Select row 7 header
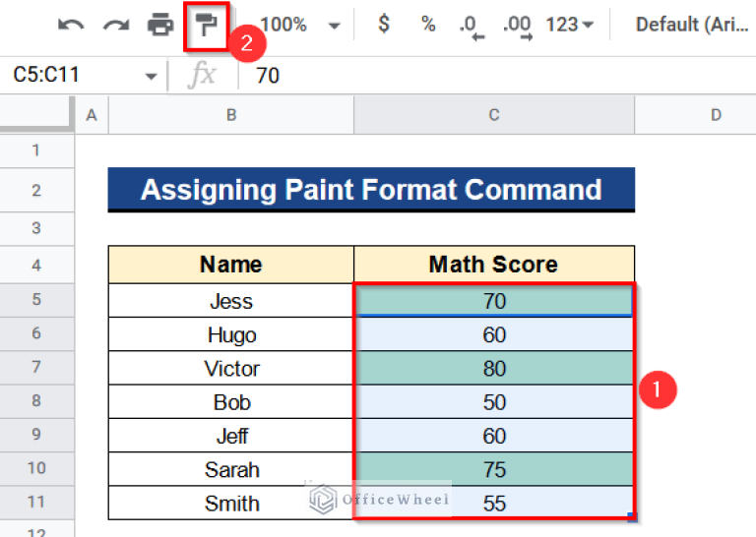 37,368
